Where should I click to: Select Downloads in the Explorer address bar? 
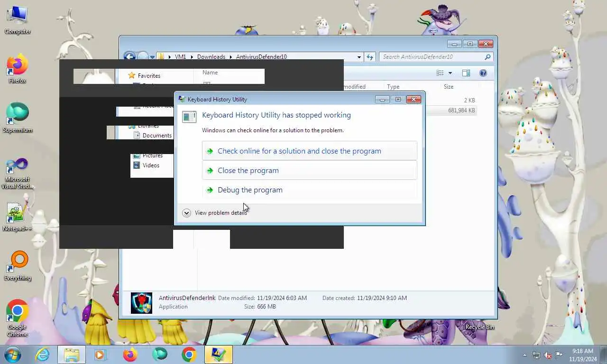pos(211,57)
